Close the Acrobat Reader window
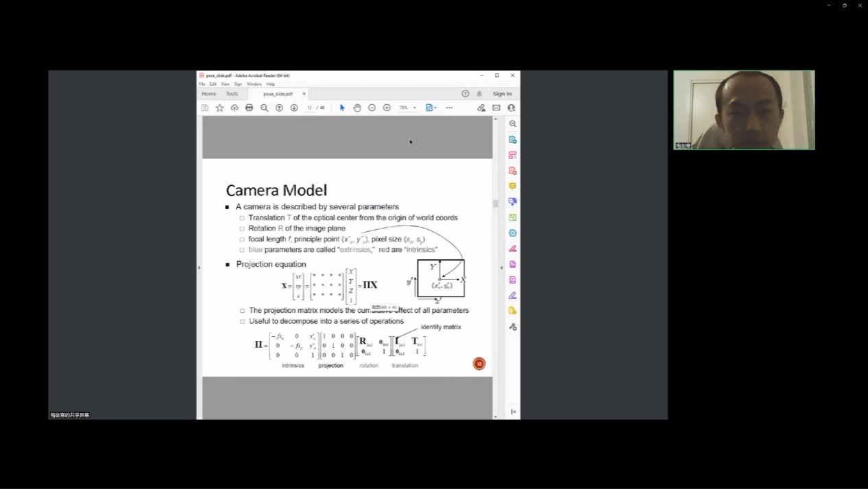 pyautogui.click(x=512, y=75)
